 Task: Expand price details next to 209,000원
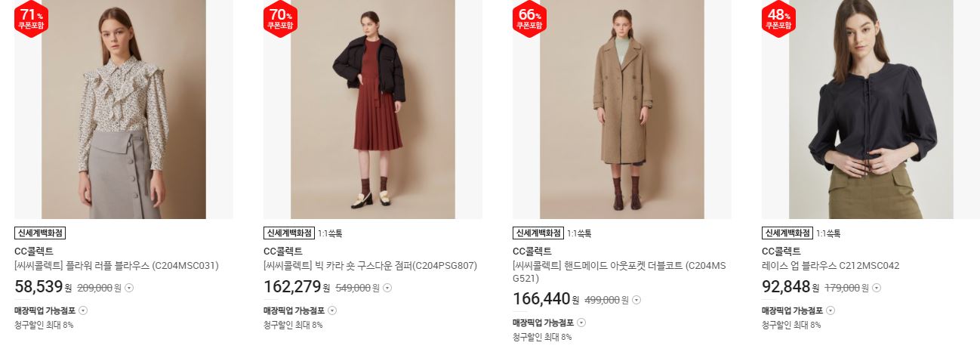[x=129, y=288]
